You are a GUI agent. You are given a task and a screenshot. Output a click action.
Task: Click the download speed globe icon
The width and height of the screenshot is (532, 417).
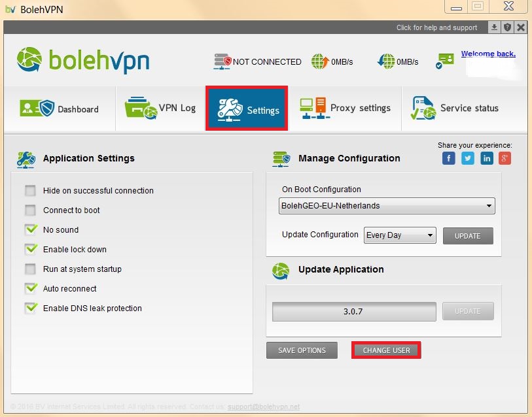pyautogui.click(x=386, y=61)
